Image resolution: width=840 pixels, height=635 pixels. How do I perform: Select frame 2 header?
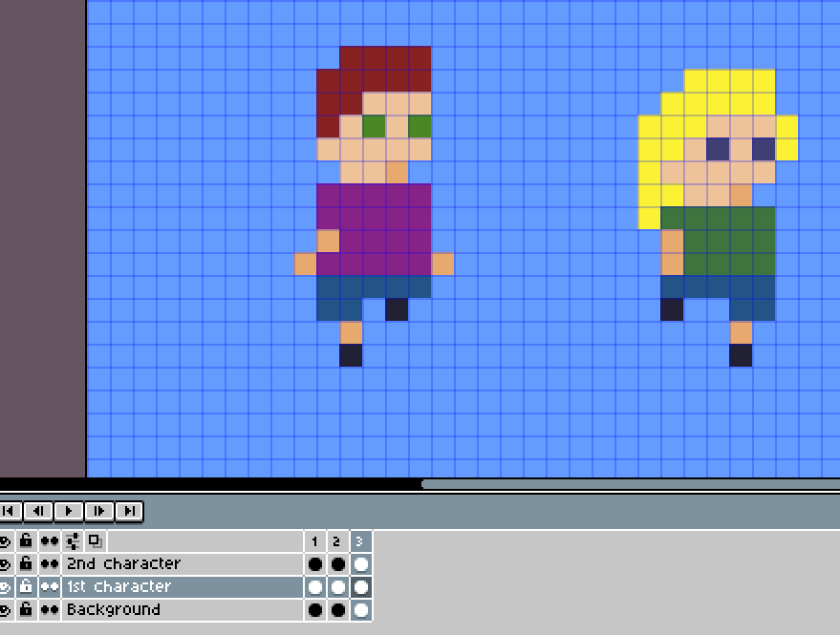click(x=337, y=541)
